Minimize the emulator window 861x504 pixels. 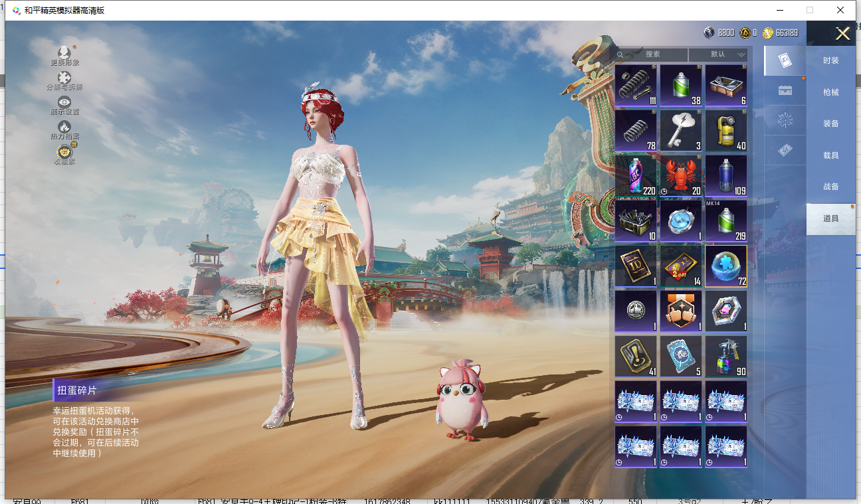(x=779, y=10)
